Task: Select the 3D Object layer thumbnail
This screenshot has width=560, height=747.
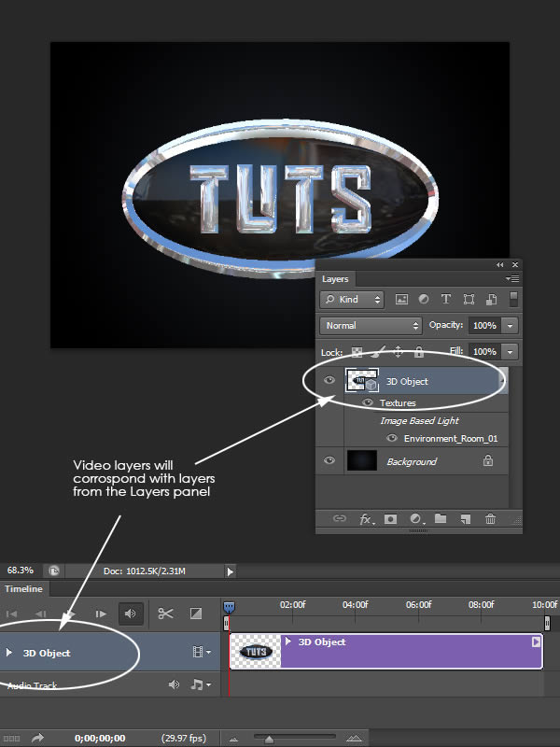Action: 362,380
